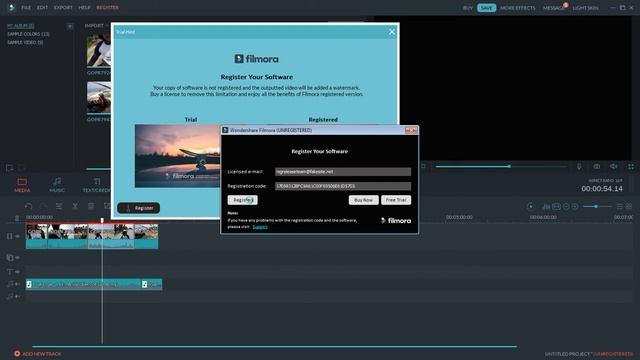
Task: Click the render preview circular icon
Action: click(530, 207)
